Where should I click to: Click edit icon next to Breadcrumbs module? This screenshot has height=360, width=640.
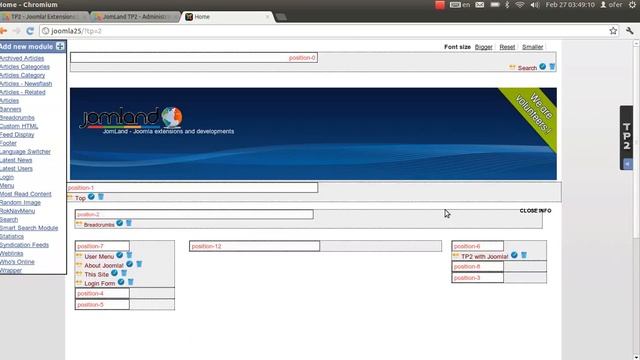(120, 223)
